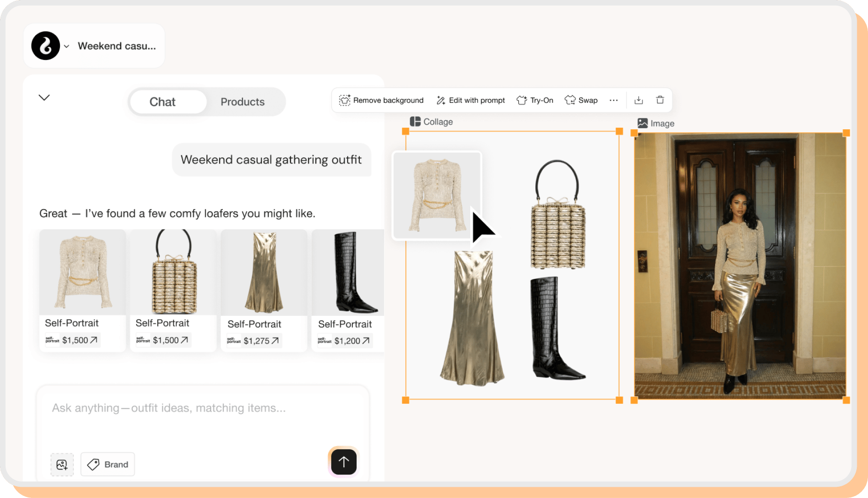The image size is (868, 498).
Task: Click the Brand filter button
Action: [x=108, y=464]
